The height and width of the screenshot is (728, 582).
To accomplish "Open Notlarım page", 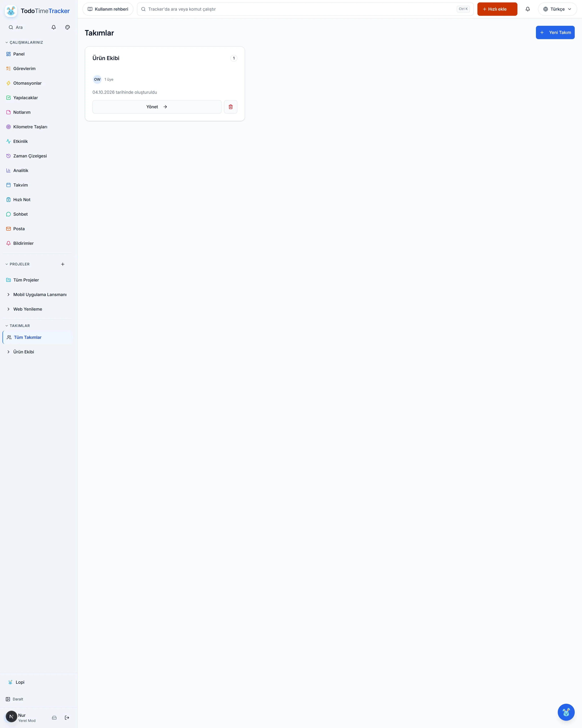I will coord(37,112).
